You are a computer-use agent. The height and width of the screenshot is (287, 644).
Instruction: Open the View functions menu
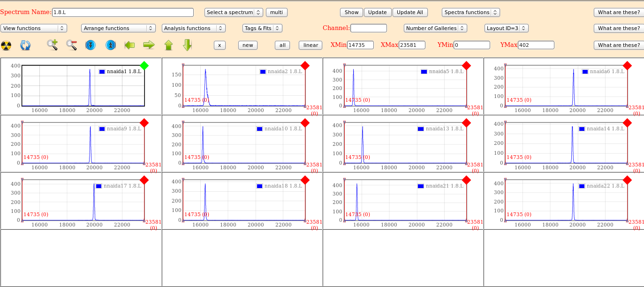(34, 28)
